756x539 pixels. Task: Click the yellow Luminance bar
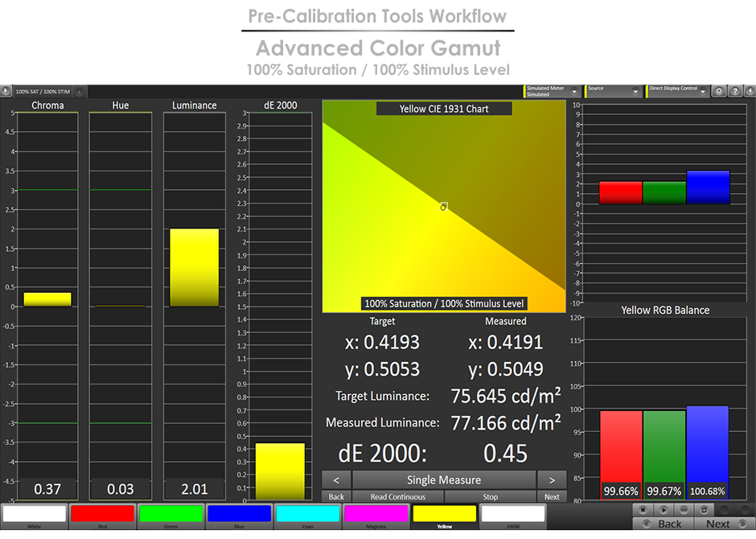(195, 268)
